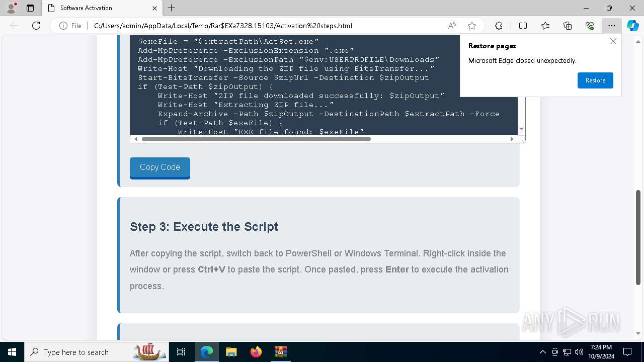The width and height of the screenshot is (644, 362).
Task: Click the Restore button
Action: click(595, 80)
